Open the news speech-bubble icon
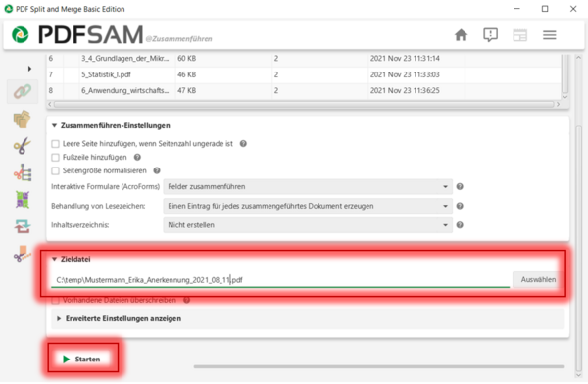 click(x=490, y=35)
